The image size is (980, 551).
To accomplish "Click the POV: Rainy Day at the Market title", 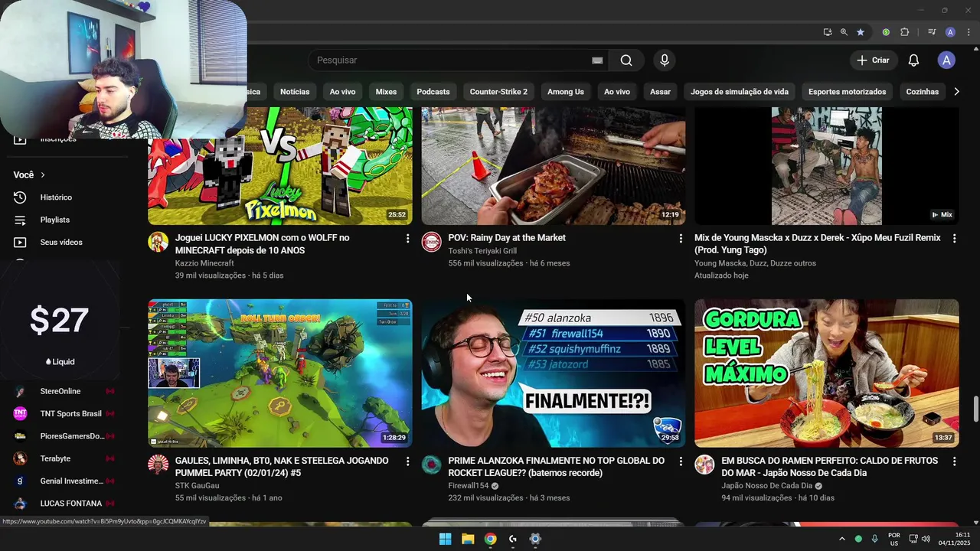I will tap(507, 238).
